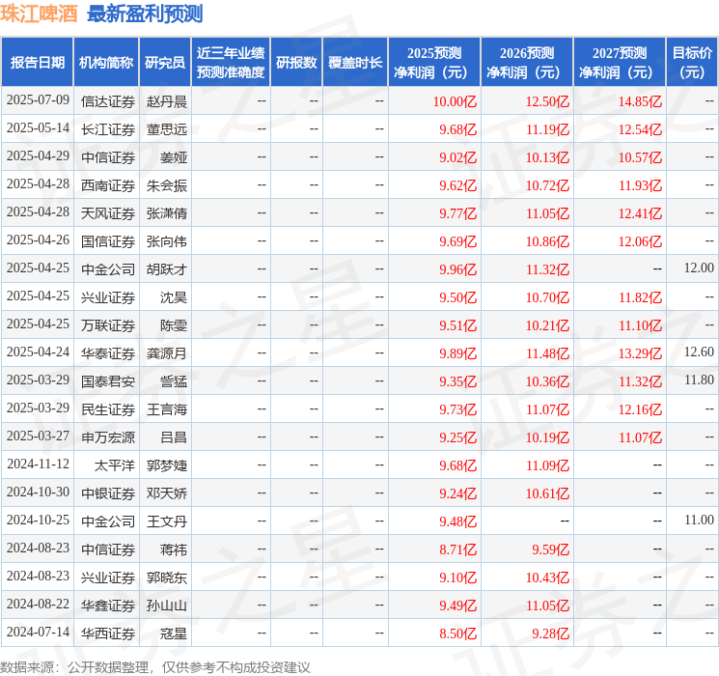Select the date cell 2025-07-09
719x676 pixels.
[38, 100]
